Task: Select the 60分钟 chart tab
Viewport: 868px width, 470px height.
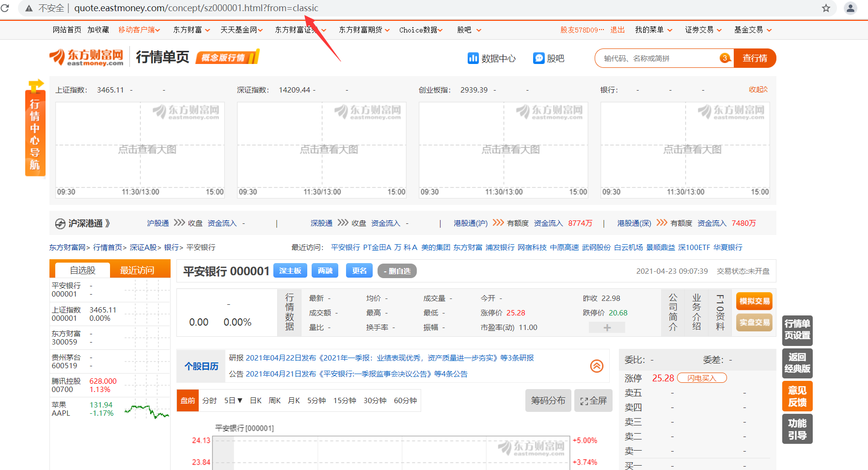Action: click(x=405, y=401)
